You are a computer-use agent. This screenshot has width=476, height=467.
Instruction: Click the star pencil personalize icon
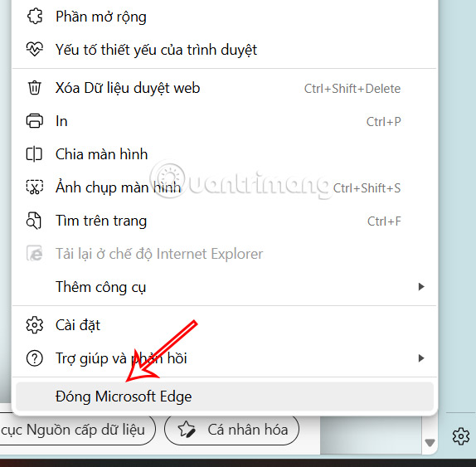pos(186,430)
